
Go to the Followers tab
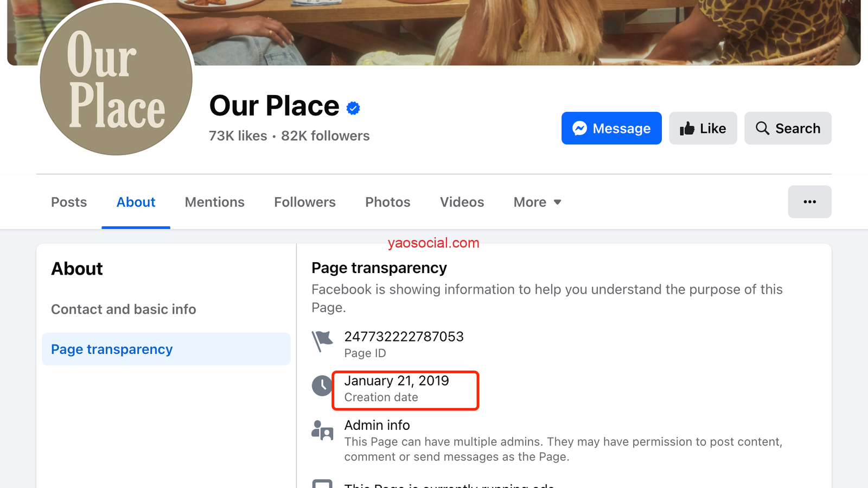pyautogui.click(x=304, y=202)
